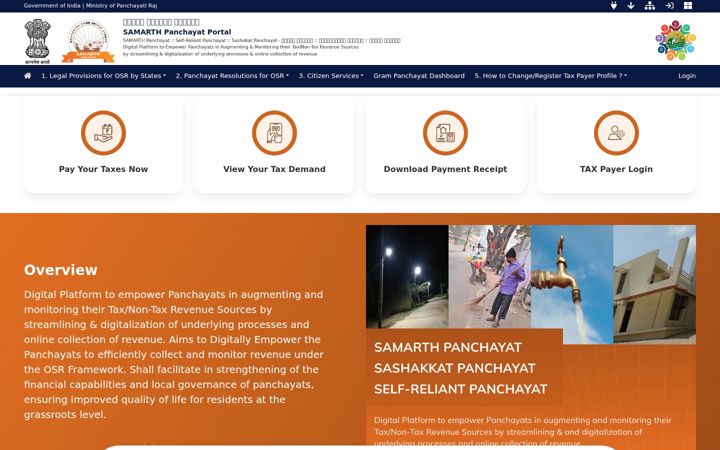Click the View Your Tax Demand circle icon
Viewport: 720px width, 450px height.
coord(274,133)
